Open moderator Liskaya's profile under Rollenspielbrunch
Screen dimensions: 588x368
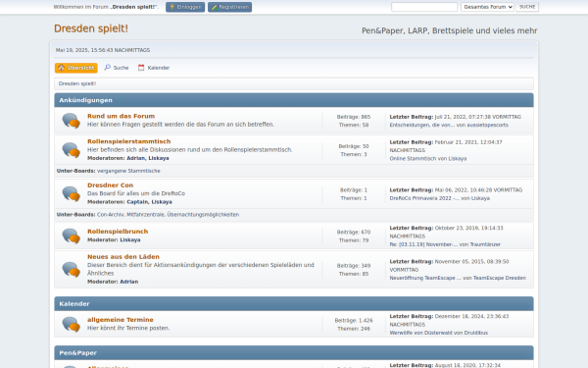pos(130,240)
